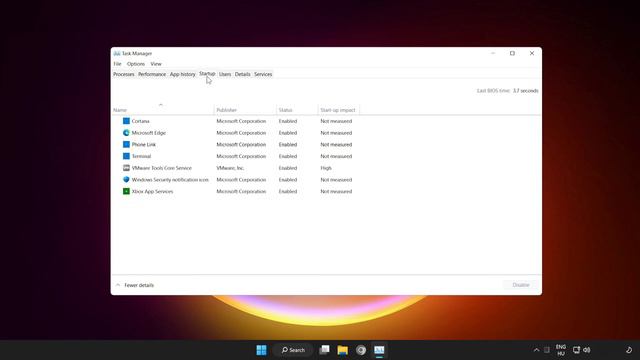Open the Options menu
The image size is (640, 360).
pyautogui.click(x=136, y=64)
